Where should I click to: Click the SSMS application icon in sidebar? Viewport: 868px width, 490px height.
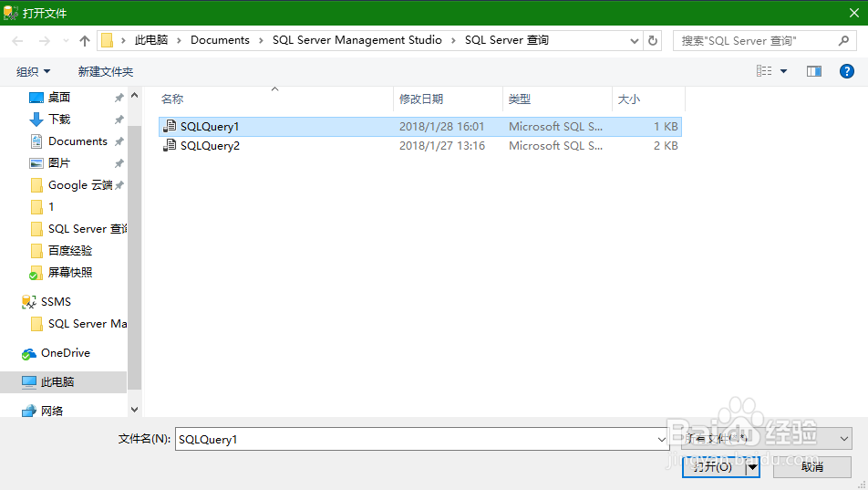[29, 301]
